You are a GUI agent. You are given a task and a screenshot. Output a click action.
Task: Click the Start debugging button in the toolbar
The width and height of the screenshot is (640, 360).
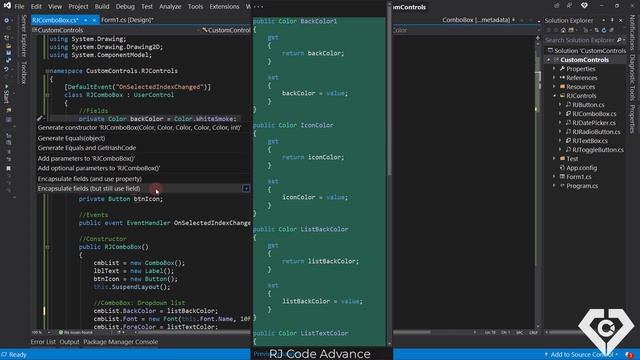tap(7, 94)
